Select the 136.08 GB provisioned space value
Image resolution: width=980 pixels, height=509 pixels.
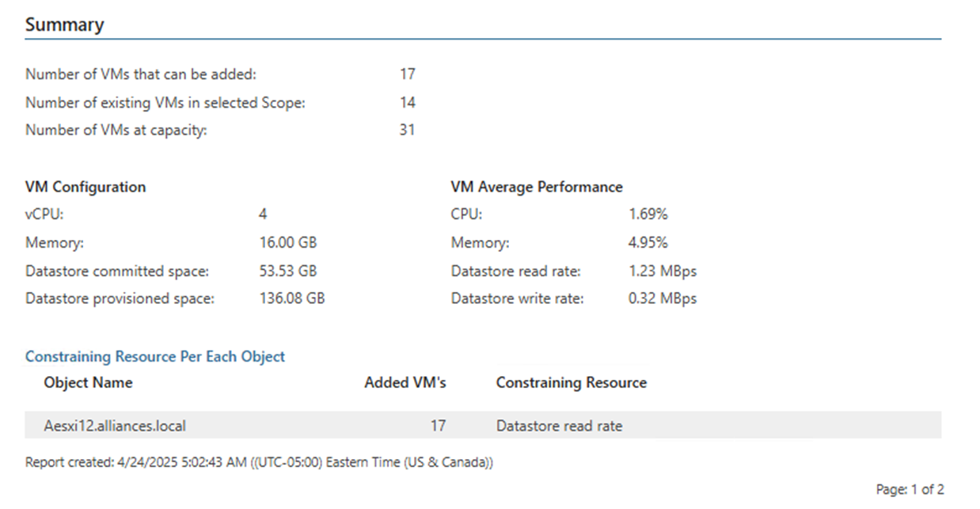[x=291, y=299]
